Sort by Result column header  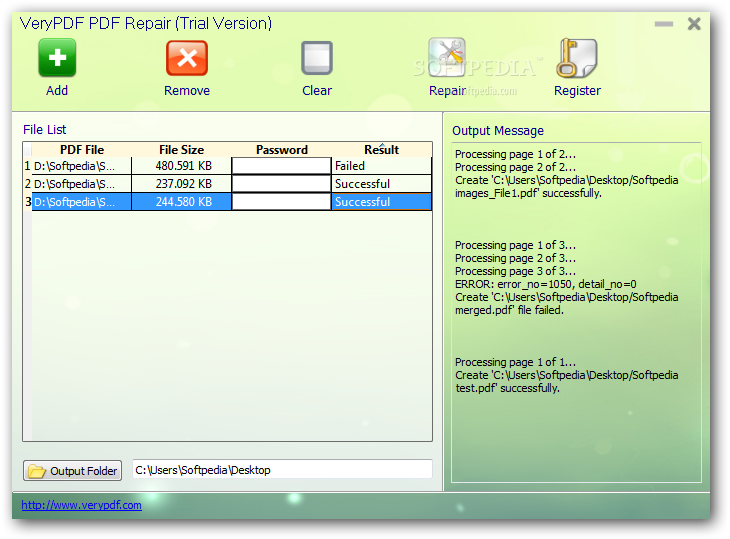382,150
